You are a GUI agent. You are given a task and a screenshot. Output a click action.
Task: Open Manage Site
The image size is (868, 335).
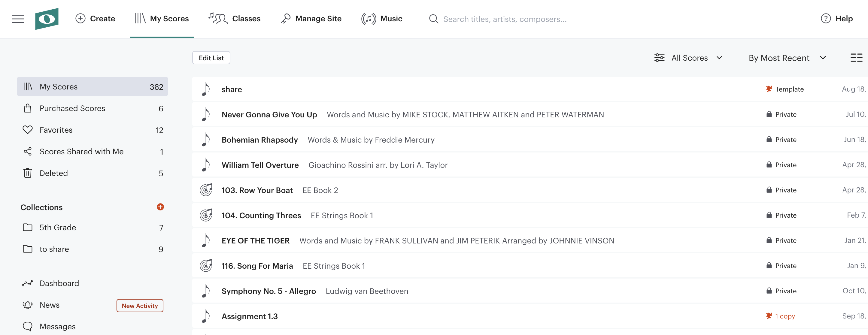point(311,19)
